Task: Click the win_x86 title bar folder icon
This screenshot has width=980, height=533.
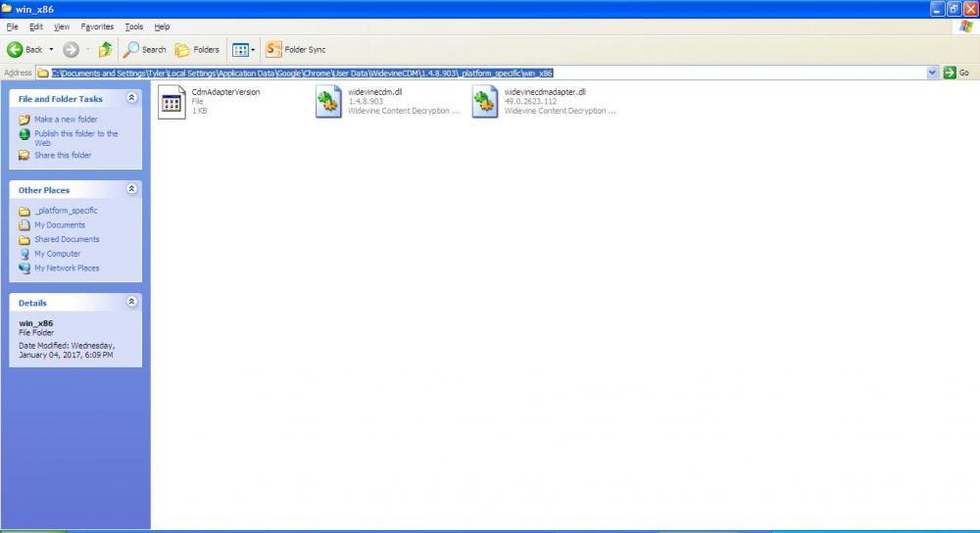Action: click(7, 9)
